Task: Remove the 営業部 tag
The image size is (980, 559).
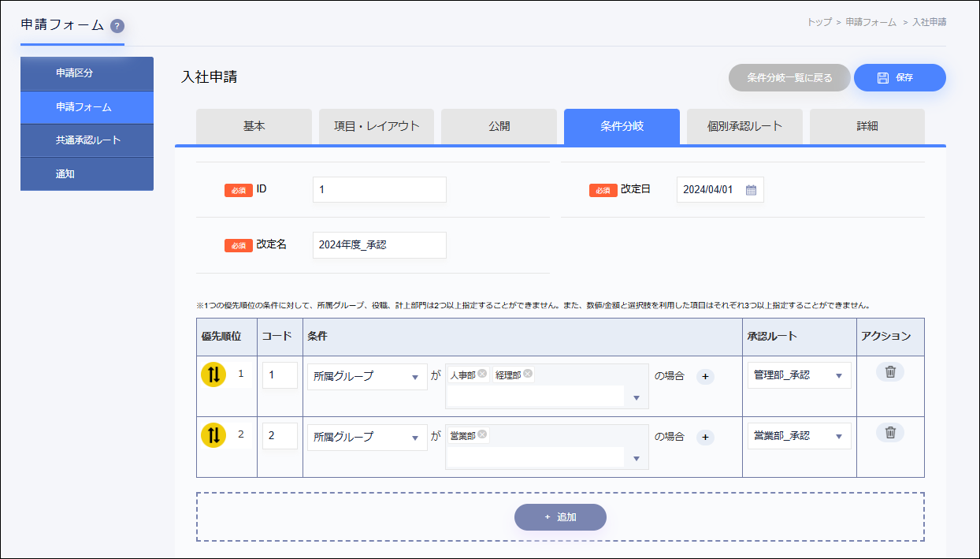Action: click(x=481, y=434)
